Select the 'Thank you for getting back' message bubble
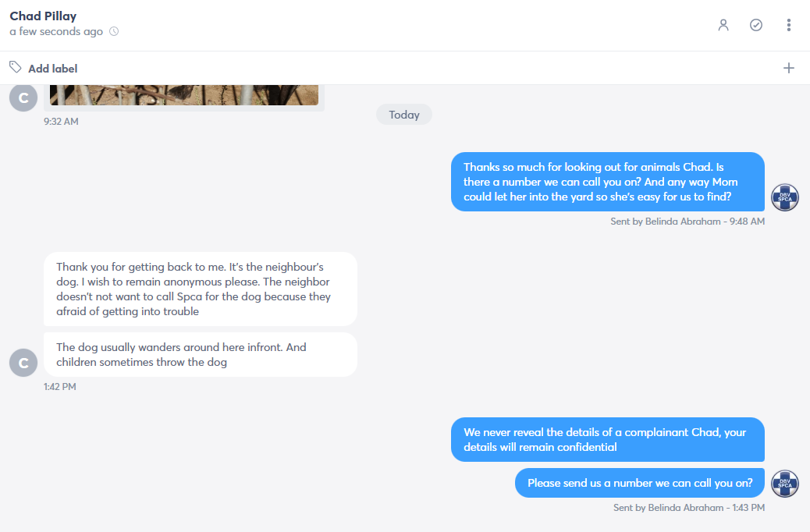This screenshot has height=532, width=810. coord(201,289)
